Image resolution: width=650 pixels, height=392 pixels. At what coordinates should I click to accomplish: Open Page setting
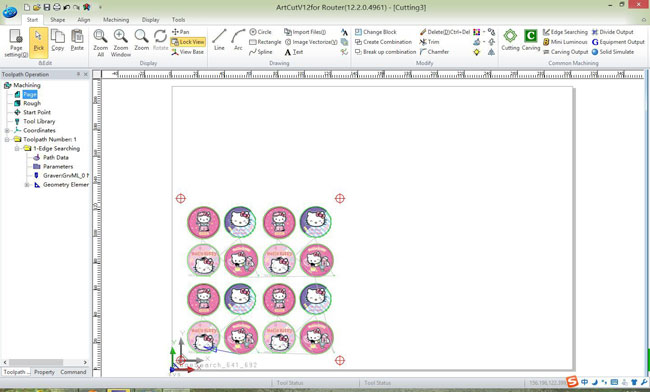(16, 43)
